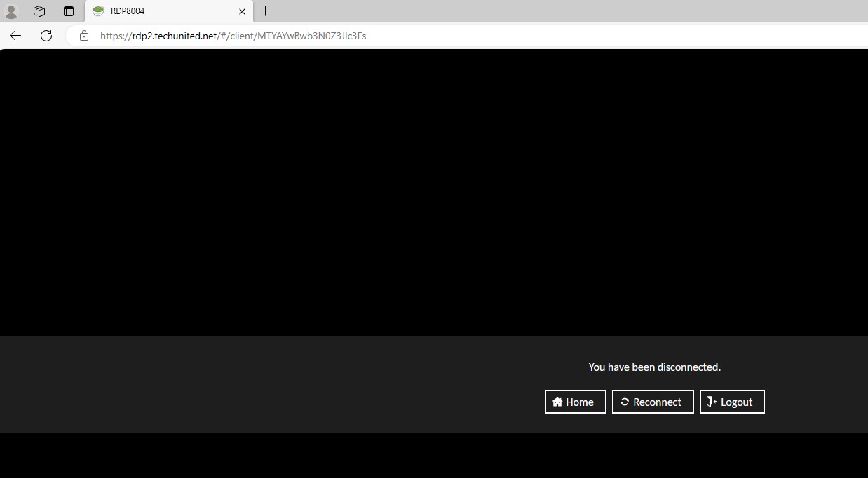Image resolution: width=868 pixels, height=478 pixels.
Task: Click the circular arrows Reconnect icon
Action: (624, 402)
